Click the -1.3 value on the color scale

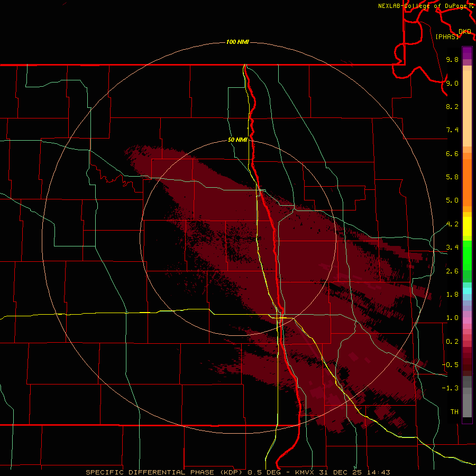point(450,388)
